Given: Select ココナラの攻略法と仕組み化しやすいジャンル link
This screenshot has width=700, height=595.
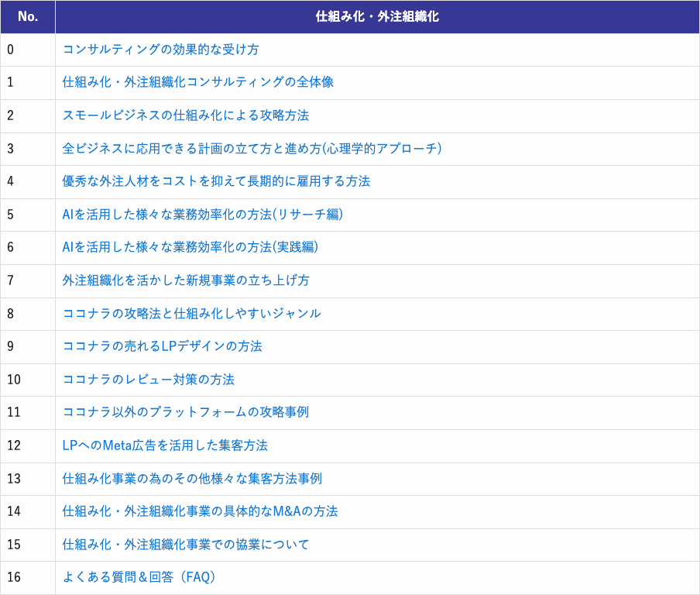Looking at the screenshot, I should point(191,314).
